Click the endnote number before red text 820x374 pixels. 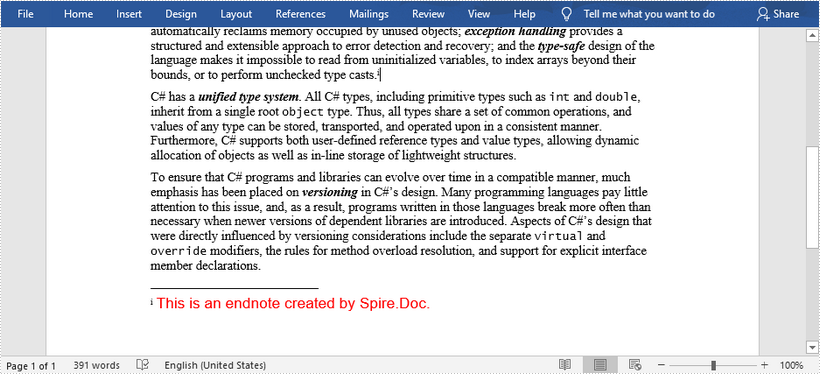coord(152,302)
